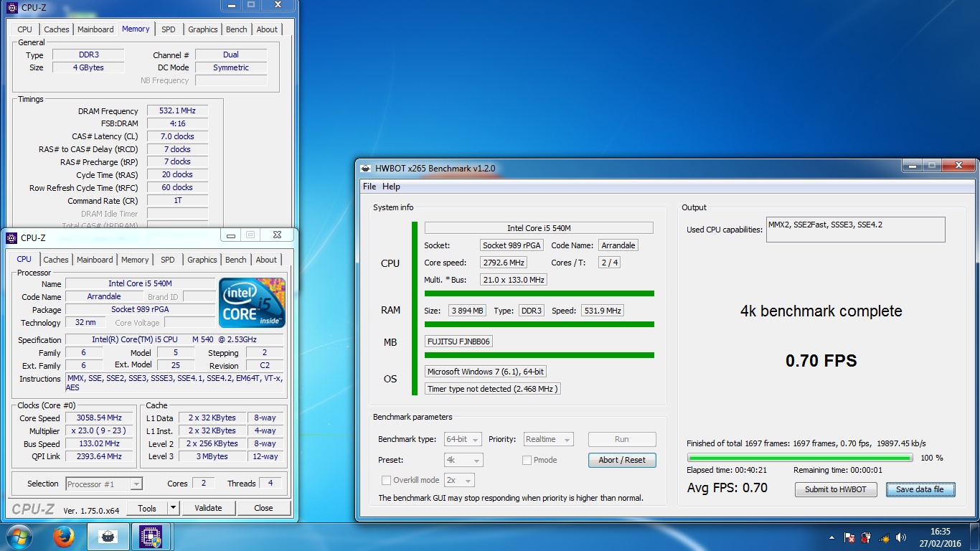This screenshot has width=980, height=551.
Task: Open SPD tab in top CPU-Z window
Action: click(168, 29)
